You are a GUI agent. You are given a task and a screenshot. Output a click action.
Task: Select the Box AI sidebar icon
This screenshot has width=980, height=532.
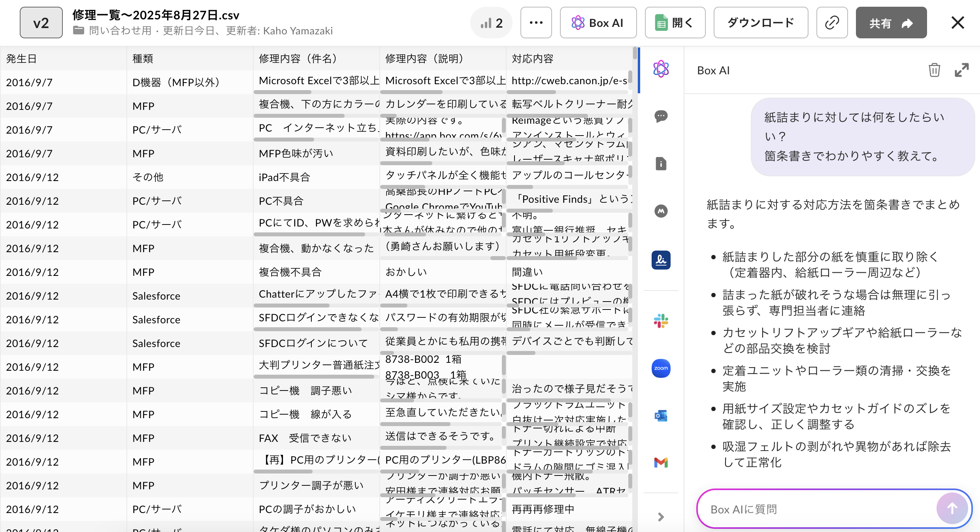click(x=661, y=69)
